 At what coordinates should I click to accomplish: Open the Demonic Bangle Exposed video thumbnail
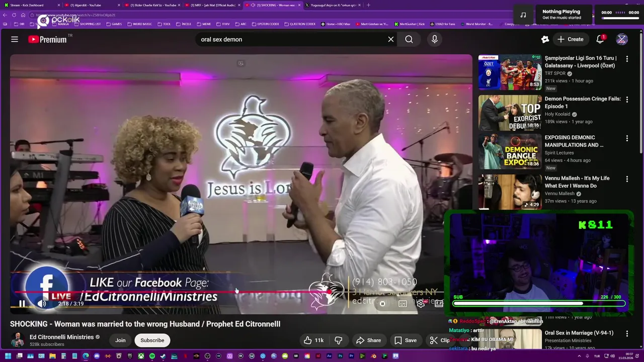(x=510, y=151)
